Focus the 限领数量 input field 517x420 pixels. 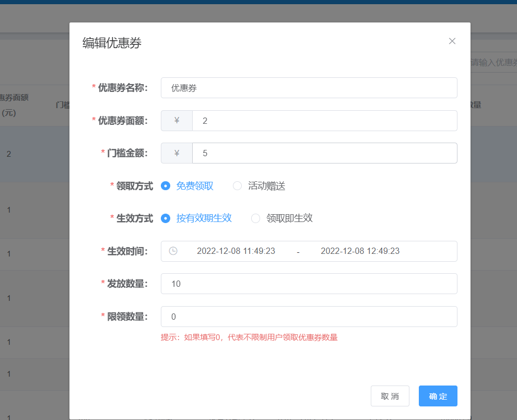point(309,317)
